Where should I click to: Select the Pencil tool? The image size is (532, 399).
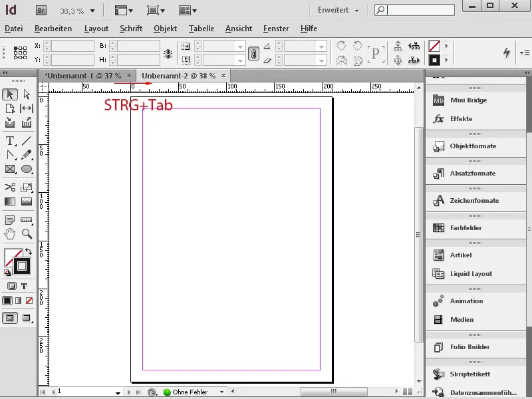pos(27,155)
